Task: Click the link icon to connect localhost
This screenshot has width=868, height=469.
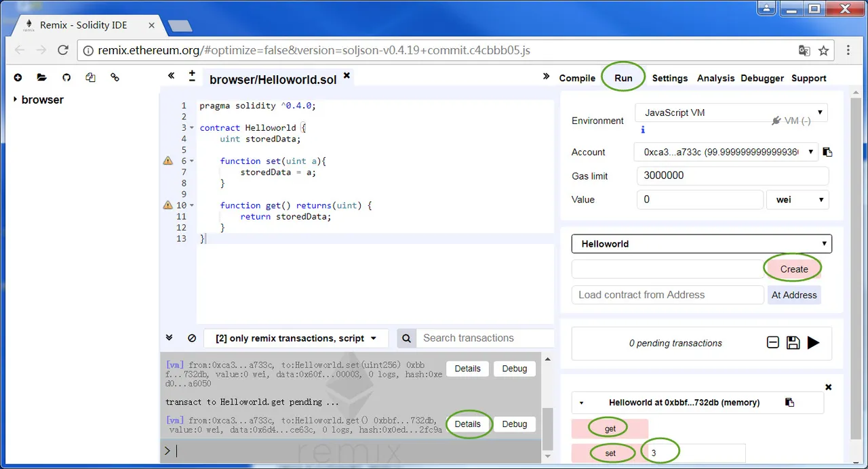Action: click(x=115, y=78)
